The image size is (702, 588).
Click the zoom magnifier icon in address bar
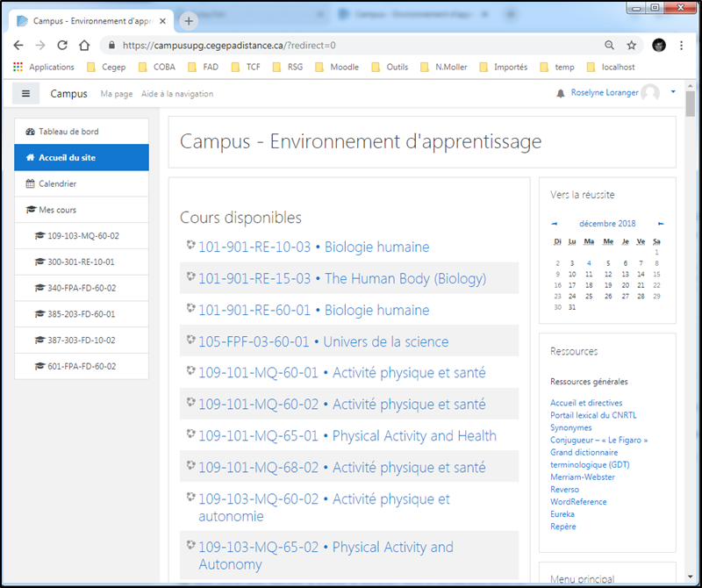609,45
